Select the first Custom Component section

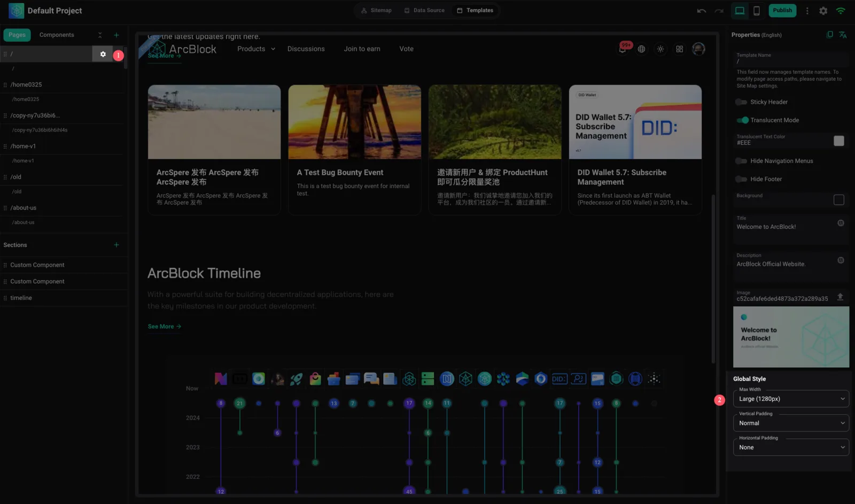(x=64, y=265)
